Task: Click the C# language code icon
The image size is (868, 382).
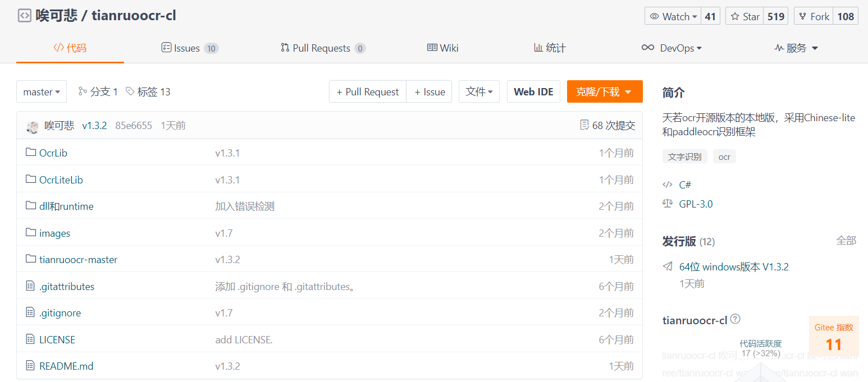Action: click(668, 185)
